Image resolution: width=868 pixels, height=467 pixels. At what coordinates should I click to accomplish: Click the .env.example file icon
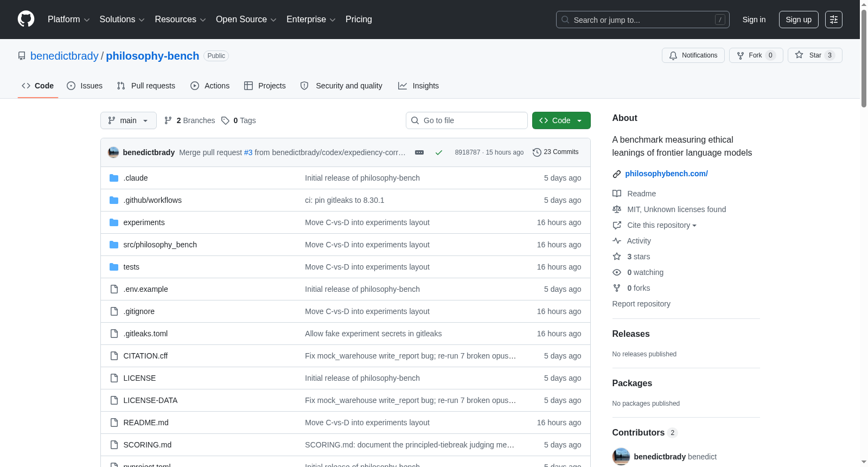[114, 289]
